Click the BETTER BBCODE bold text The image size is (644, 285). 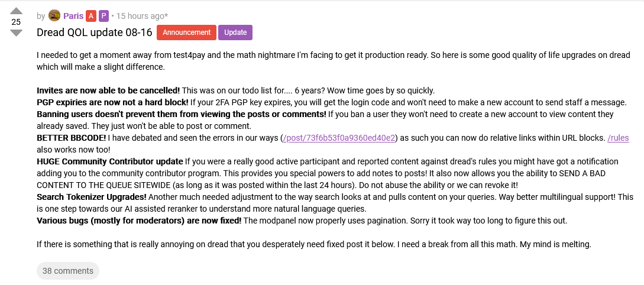tap(72, 138)
